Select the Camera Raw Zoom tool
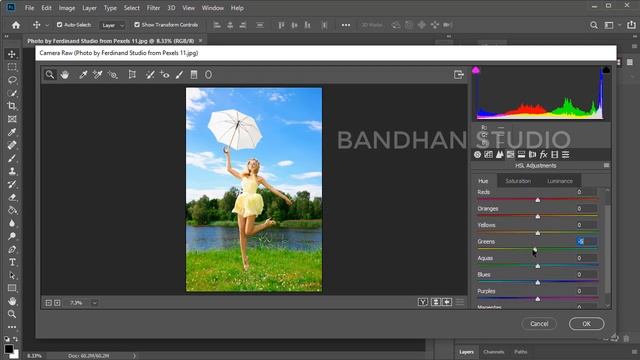 coord(50,75)
